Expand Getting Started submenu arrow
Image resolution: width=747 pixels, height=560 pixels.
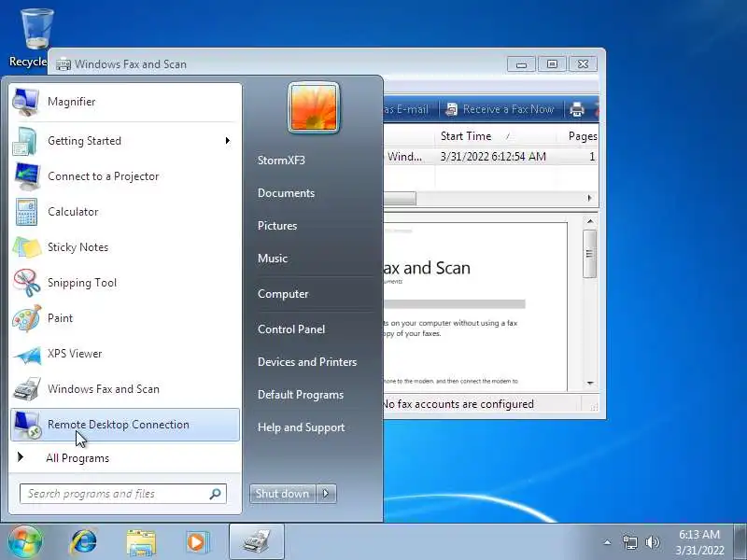click(x=228, y=141)
